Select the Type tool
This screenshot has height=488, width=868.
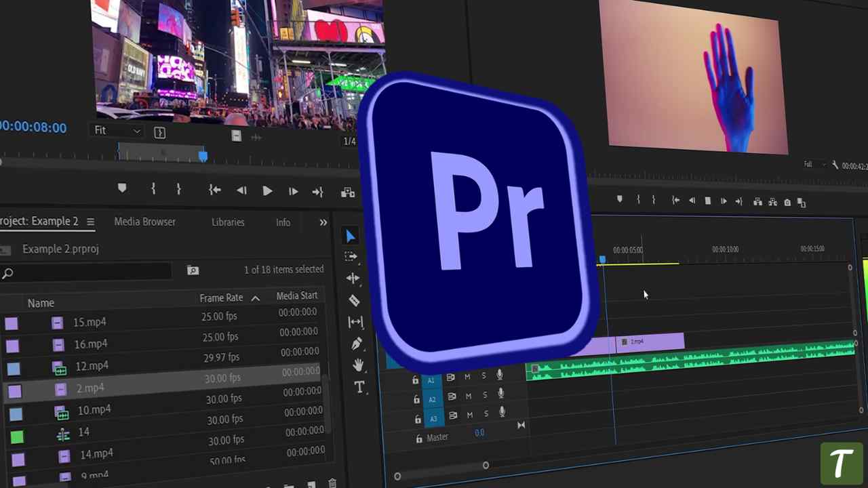click(359, 388)
